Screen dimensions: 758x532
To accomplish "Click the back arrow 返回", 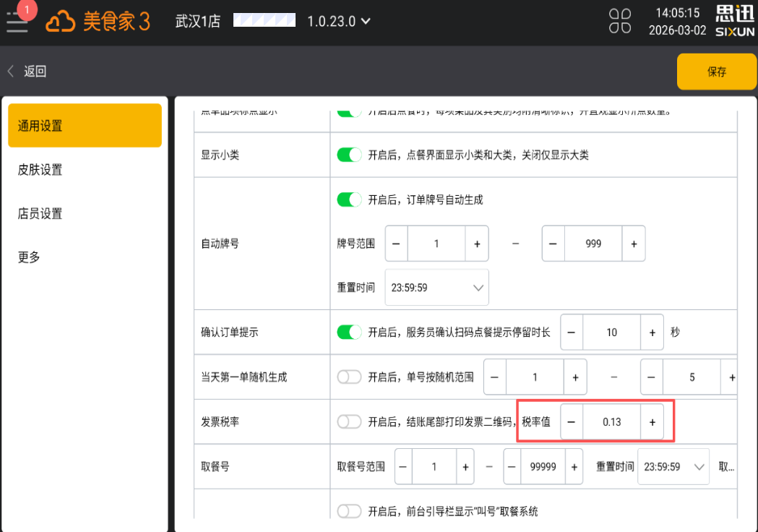I will tap(27, 71).
